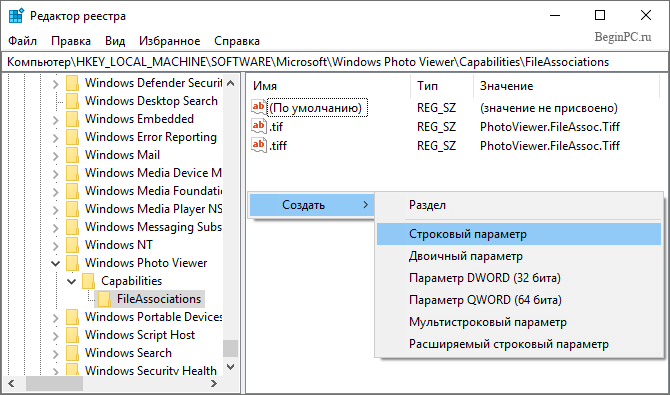Image resolution: width=670 pixels, height=395 pixels.
Task: Collapse the Capabilities node
Action: 72,281
